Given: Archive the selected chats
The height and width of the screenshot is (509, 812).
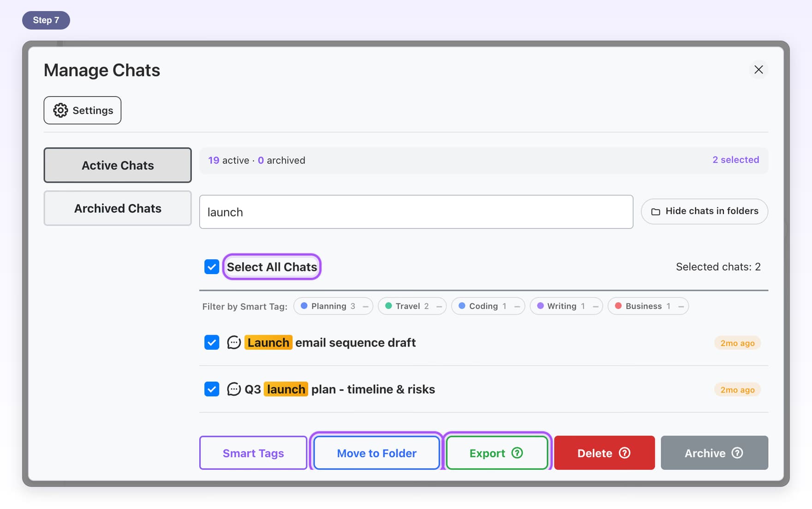Looking at the screenshot, I should click(x=714, y=453).
